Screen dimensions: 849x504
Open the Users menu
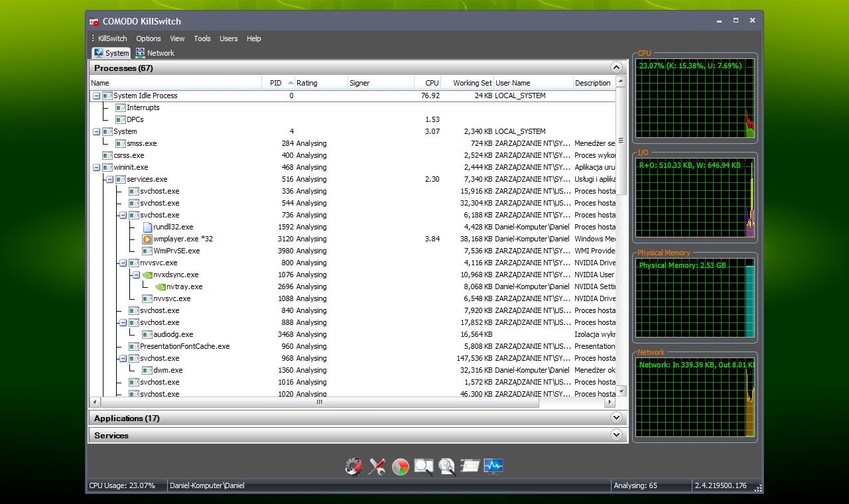click(x=229, y=38)
